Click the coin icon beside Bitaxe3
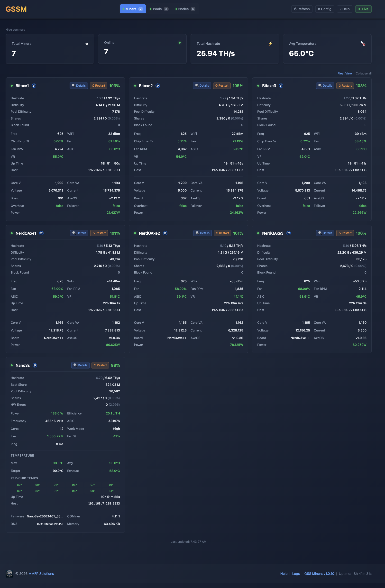 point(281,86)
